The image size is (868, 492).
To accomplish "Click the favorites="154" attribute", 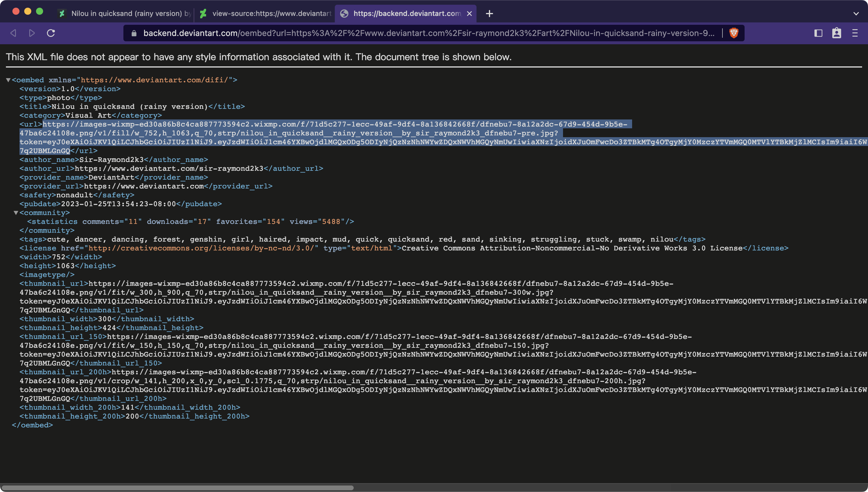I will click(x=250, y=222).
